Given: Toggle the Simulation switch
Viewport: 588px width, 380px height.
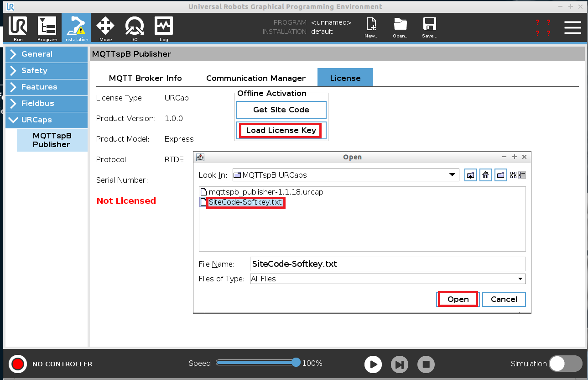Looking at the screenshot, I should click(566, 364).
